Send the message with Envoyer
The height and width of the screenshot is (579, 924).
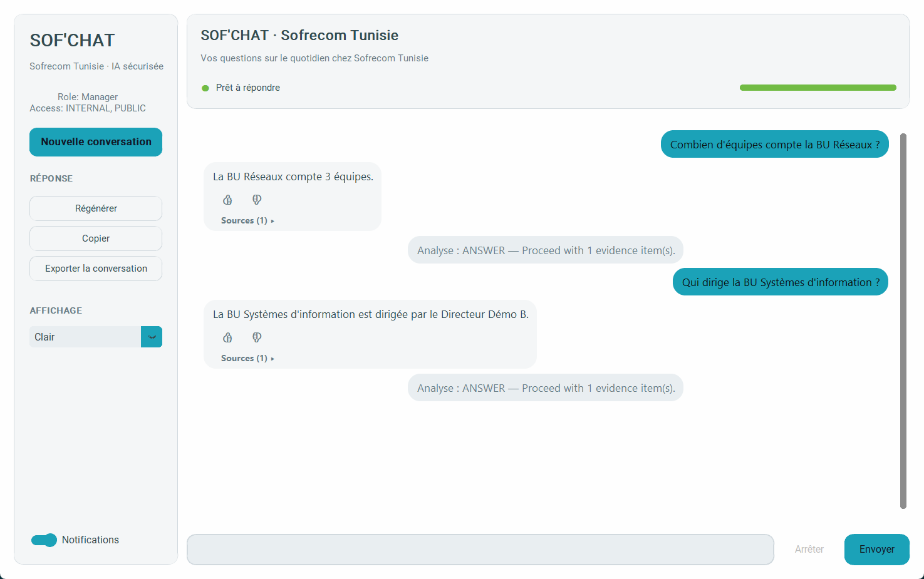[877, 550]
